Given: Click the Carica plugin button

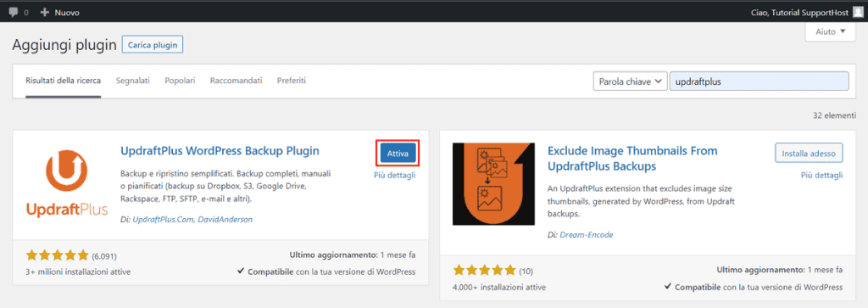Looking at the screenshot, I should coord(153,45).
